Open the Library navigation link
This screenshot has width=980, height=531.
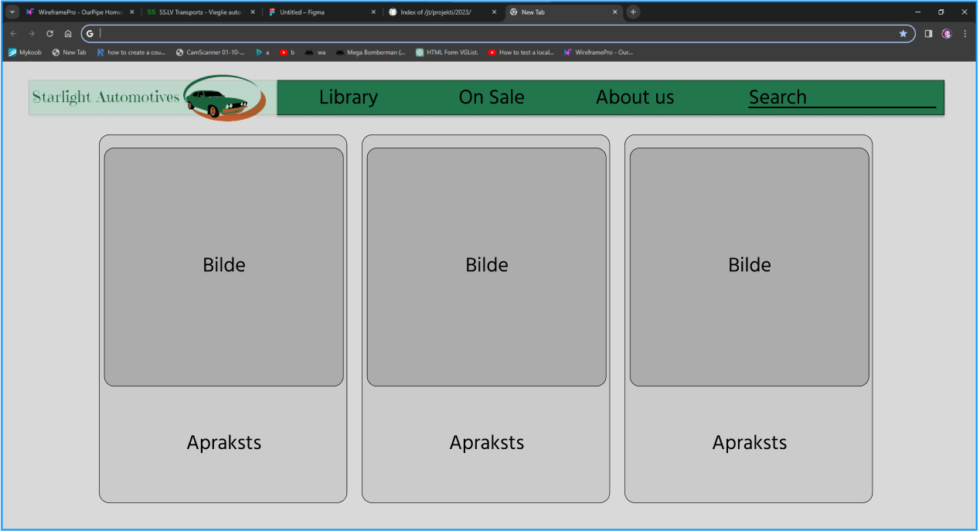[x=349, y=97]
